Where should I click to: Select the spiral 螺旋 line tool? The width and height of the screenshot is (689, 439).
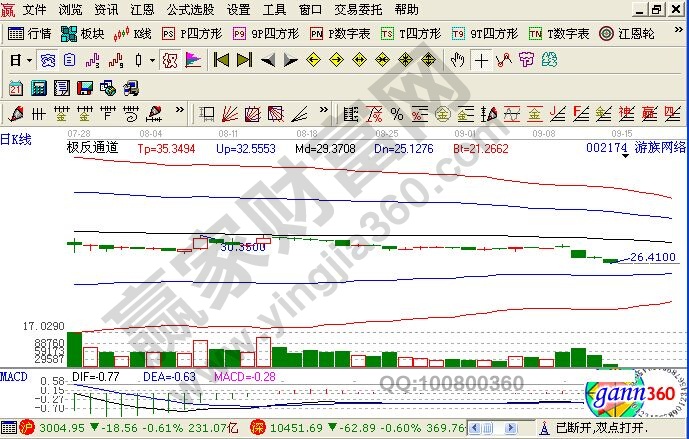point(131,114)
